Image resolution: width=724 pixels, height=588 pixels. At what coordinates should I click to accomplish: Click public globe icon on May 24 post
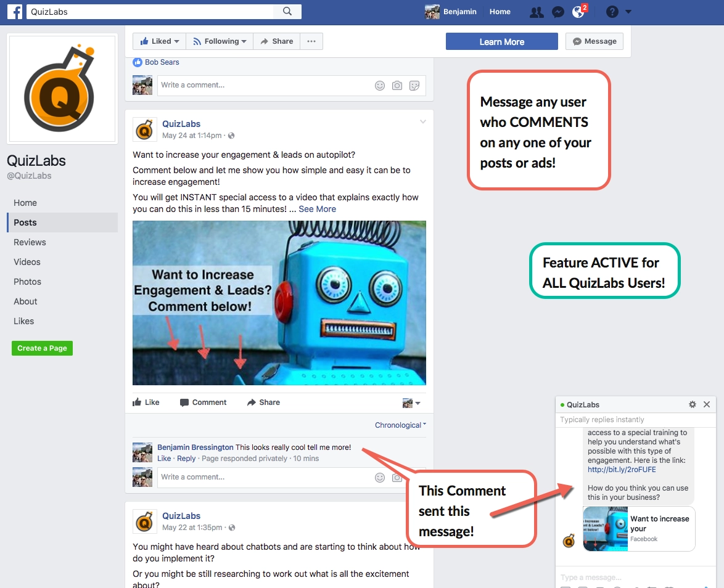point(231,136)
